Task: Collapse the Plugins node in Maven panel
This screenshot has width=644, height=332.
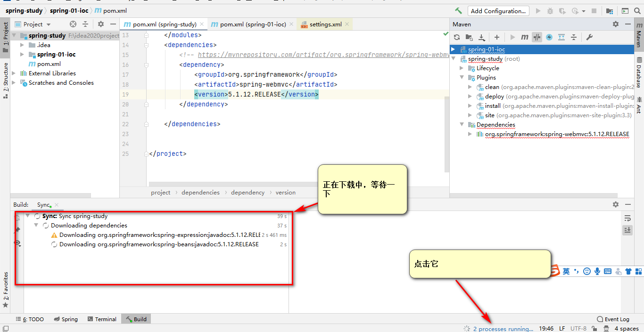Action: point(462,77)
